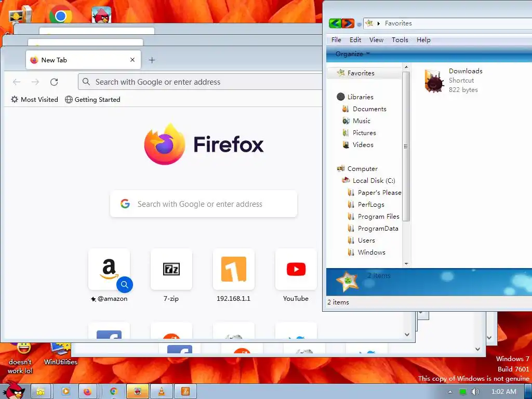This screenshot has height=399, width=532.
Task: Show hidden tray icons arrow
Action: (x=450, y=392)
